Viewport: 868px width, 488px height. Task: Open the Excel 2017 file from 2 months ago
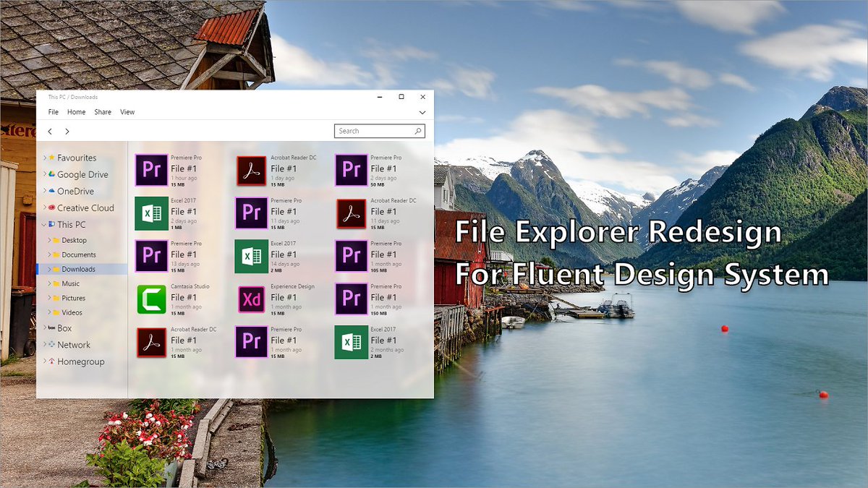pos(351,342)
